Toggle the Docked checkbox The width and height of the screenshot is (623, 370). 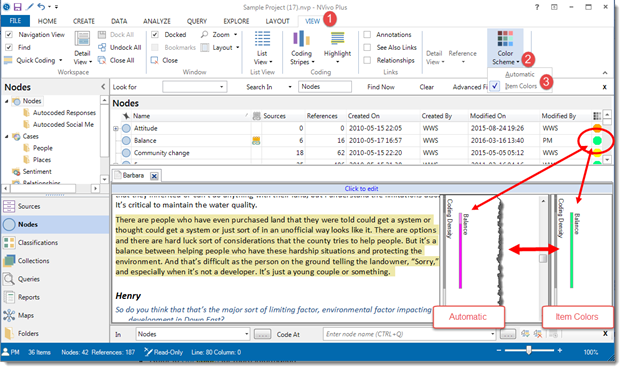[155, 35]
